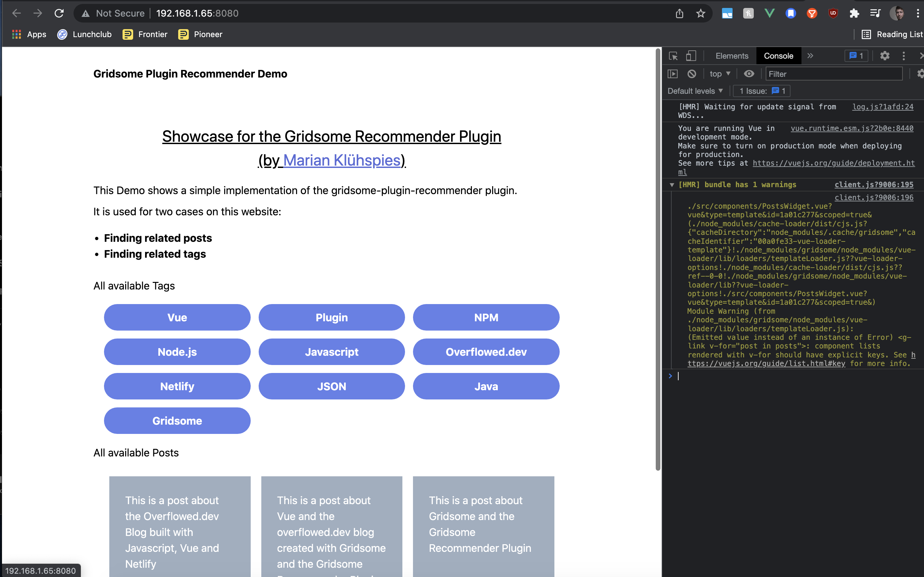Click the console Filter input field
This screenshot has width=924, height=577.
coord(833,74)
